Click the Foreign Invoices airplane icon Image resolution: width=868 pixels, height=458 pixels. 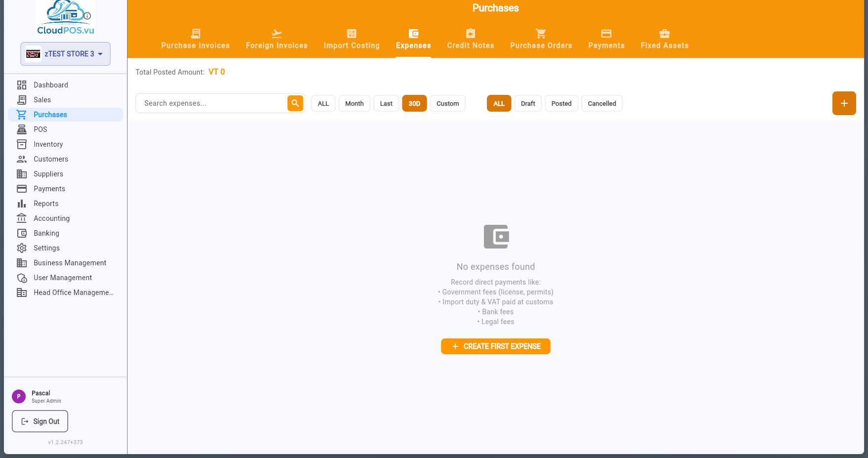click(x=277, y=34)
